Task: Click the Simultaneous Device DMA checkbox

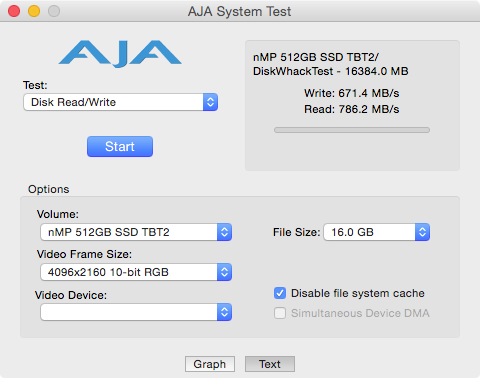Action: (x=280, y=313)
